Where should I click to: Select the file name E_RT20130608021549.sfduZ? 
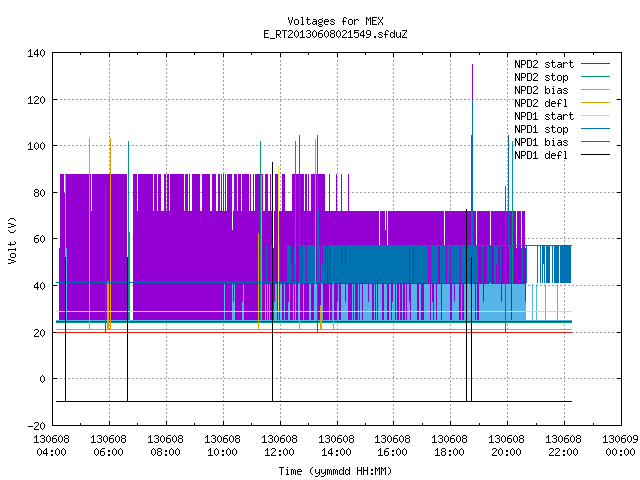[x=335, y=34]
